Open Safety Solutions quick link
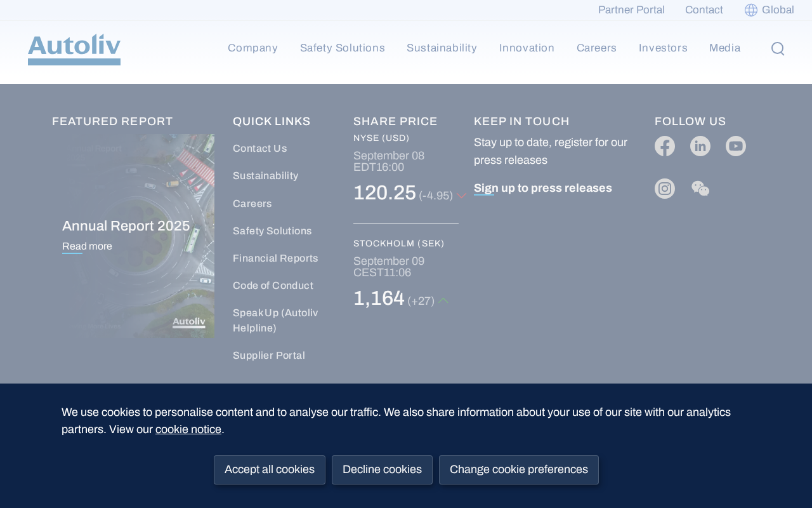Image resolution: width=812 pixels, height=508 pixels. click(272, 231)
